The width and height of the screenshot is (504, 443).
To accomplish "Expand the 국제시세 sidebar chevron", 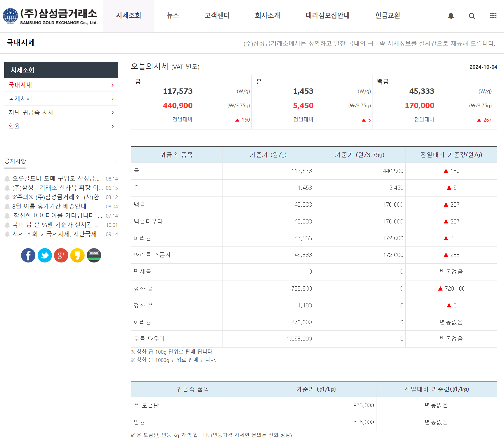I will click(x=112, y=99).
